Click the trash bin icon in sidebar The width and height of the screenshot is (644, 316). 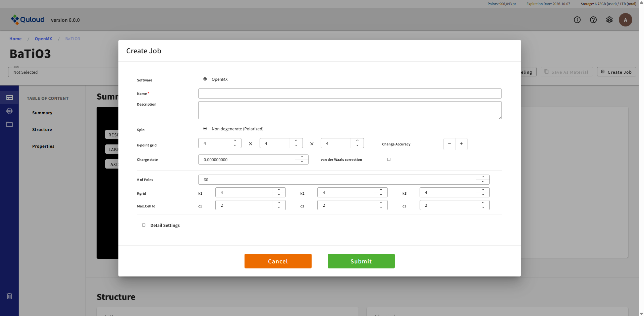9,296
